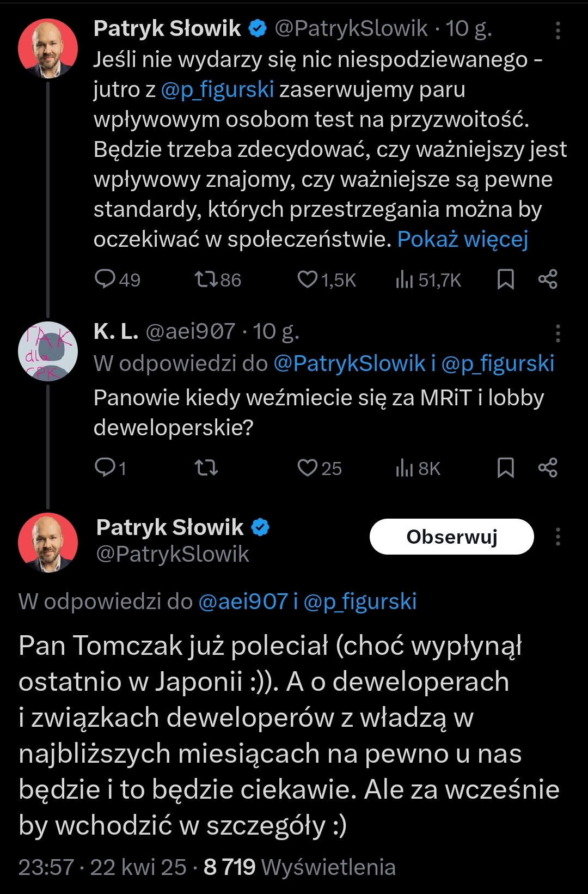588x894 pixels.
Task: Open more options for K. L.'s tweet
Action: pos(558,333)
